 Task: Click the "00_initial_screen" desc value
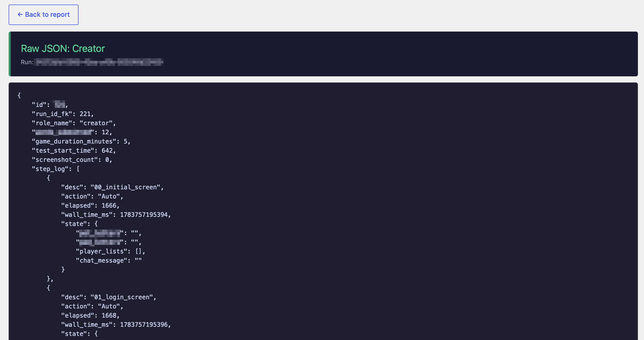(126, 187)
